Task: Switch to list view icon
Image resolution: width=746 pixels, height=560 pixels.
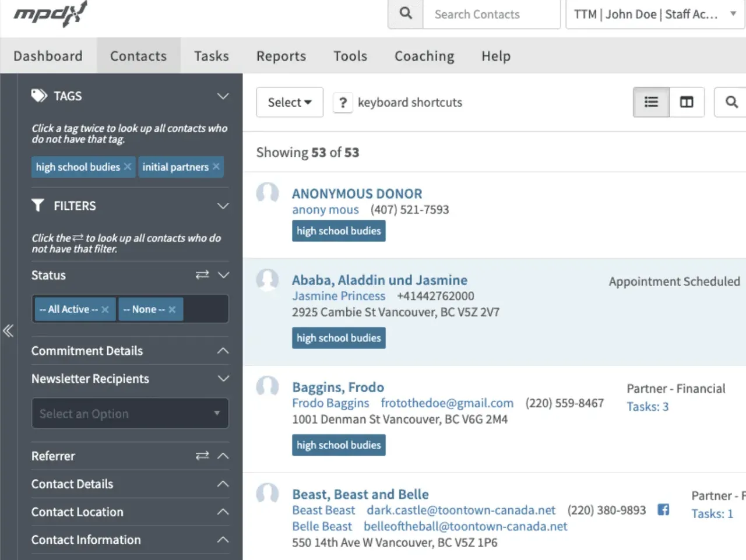Action: click(651, 103)
